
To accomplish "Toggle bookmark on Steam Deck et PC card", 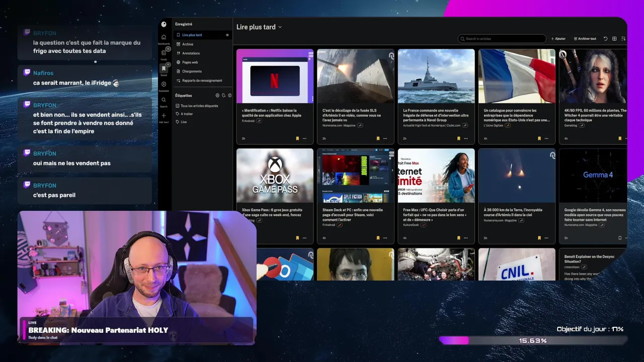I will [x=378, y=238].
